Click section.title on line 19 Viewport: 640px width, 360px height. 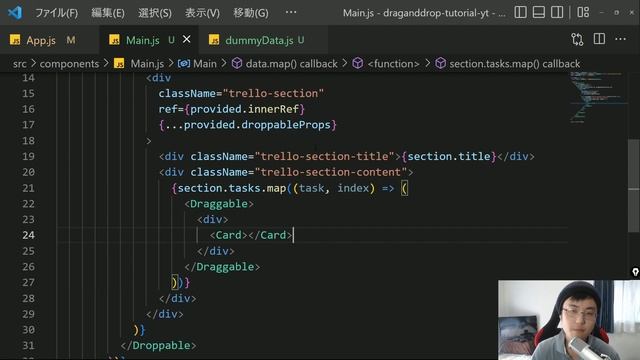click(x=449, y=156)
